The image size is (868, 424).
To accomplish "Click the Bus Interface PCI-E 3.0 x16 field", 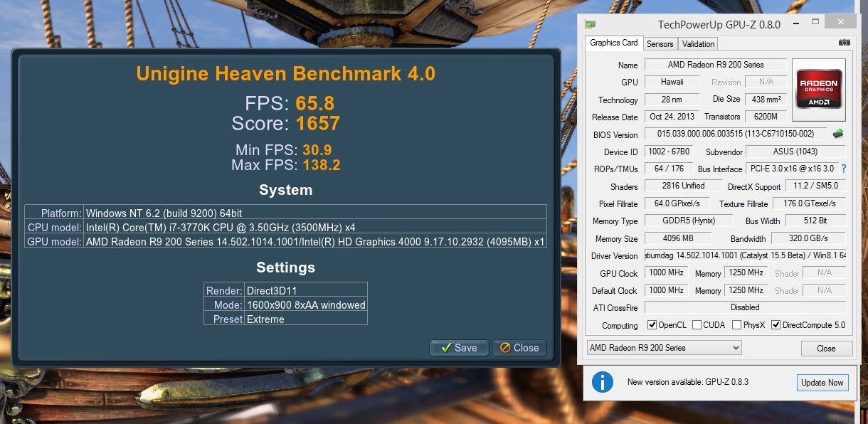I will point(791,169).
